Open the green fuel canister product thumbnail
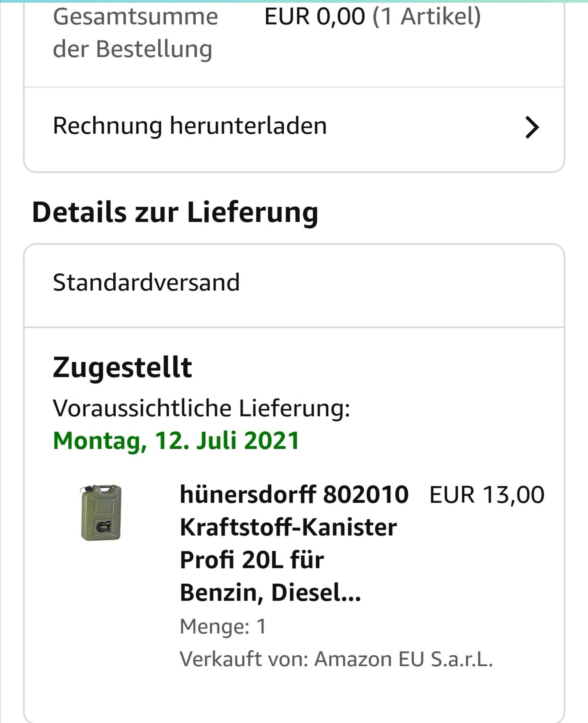 (101, 512)
